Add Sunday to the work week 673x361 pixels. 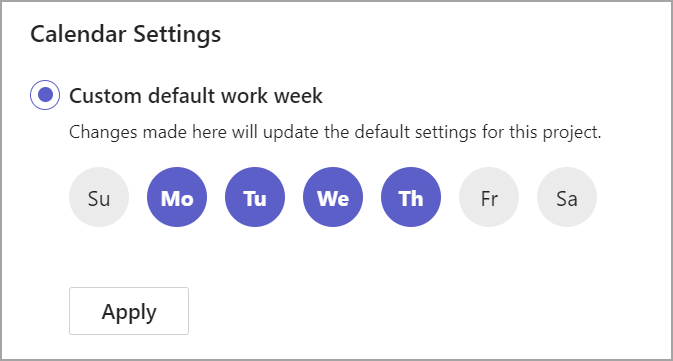pyautogui.click(x=99, y=197)
